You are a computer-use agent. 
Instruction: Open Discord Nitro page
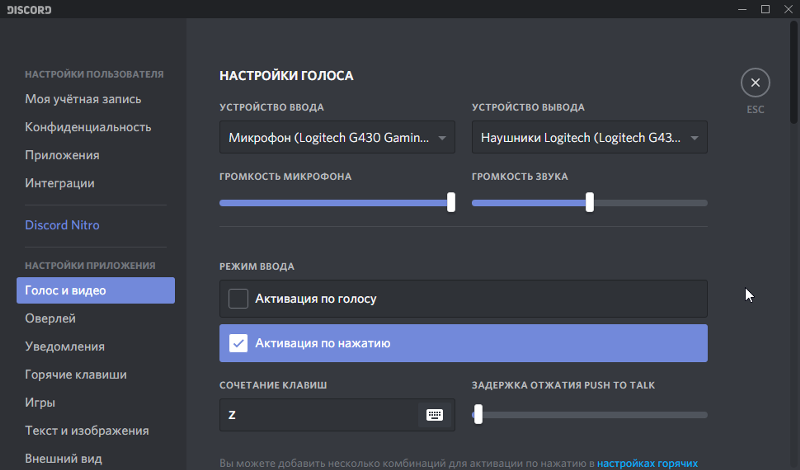pyautogui.click(x=62, y=225)
